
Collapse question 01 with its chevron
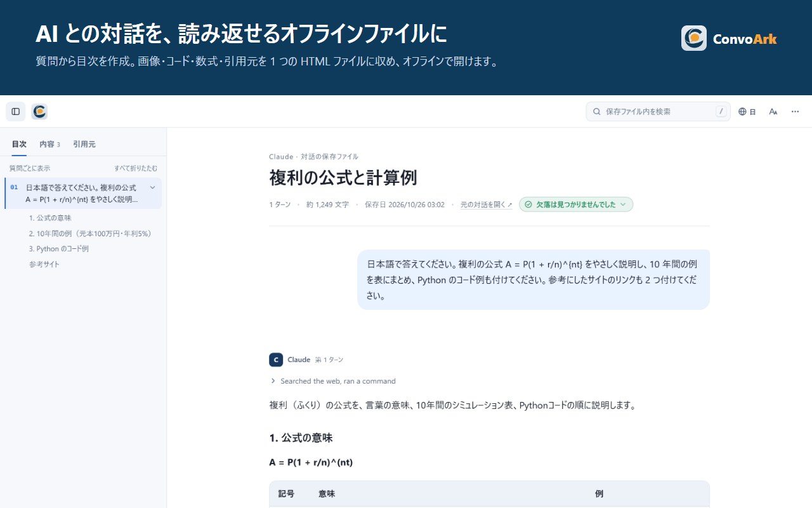pyautogui.click(x=152, y=187)
